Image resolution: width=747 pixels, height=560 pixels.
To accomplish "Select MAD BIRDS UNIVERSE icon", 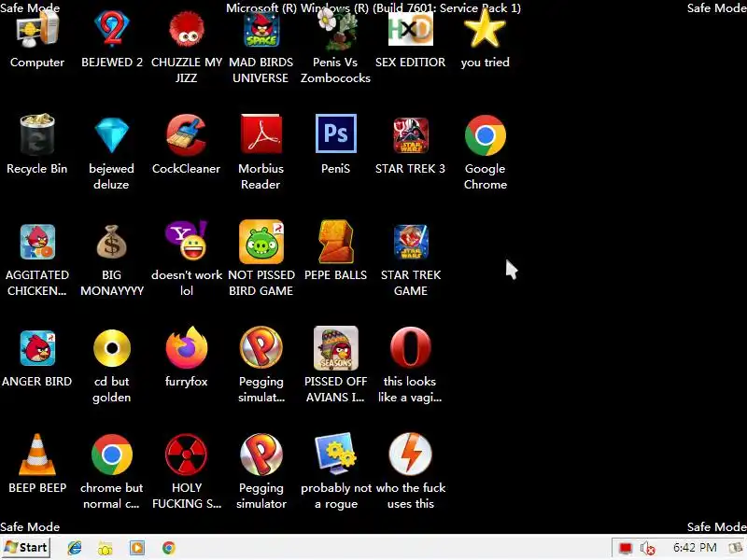I will pos(261,30).
